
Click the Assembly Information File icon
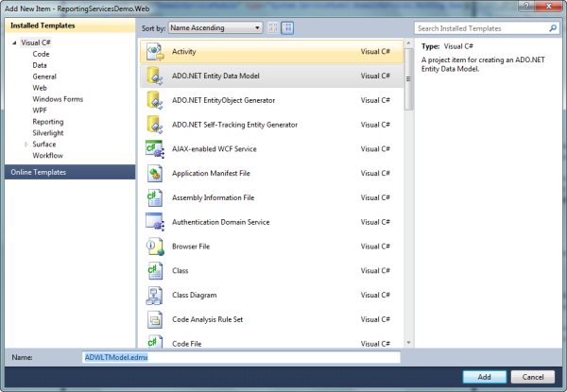155,197
